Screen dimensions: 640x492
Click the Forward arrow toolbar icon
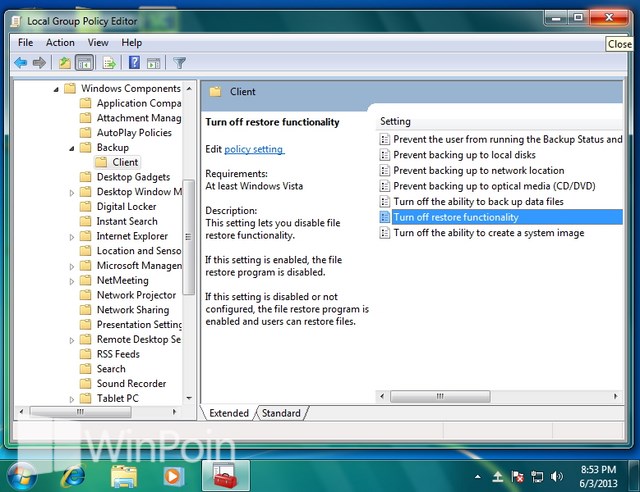[x=39, y=63]
